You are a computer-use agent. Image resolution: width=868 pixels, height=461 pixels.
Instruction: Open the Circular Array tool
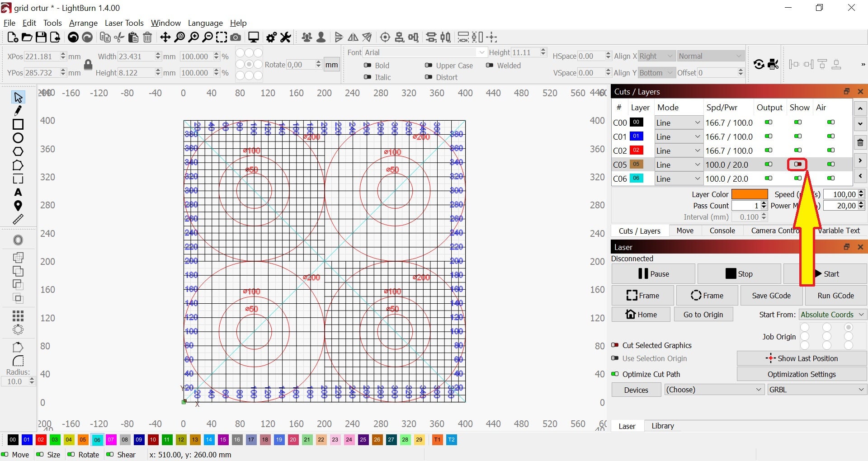[18, 329]
